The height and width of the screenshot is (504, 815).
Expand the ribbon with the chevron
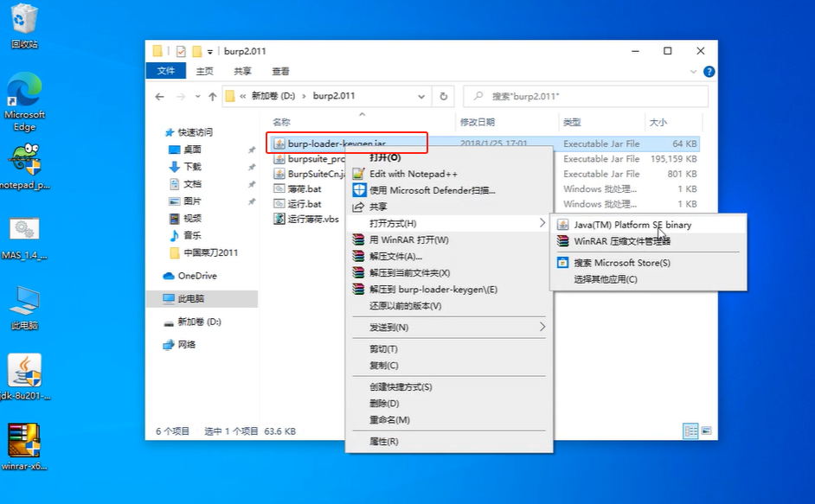pos(693,72)
